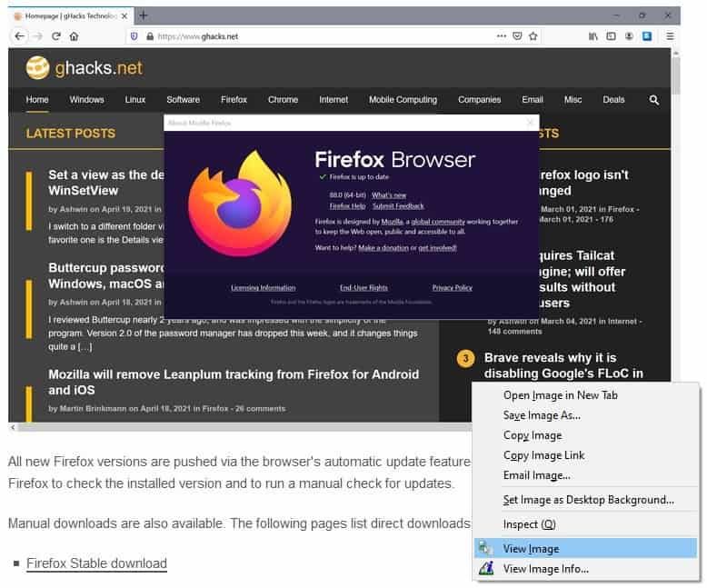Open Mozilla will remove Leanplum tracking article

click(234, 382)
